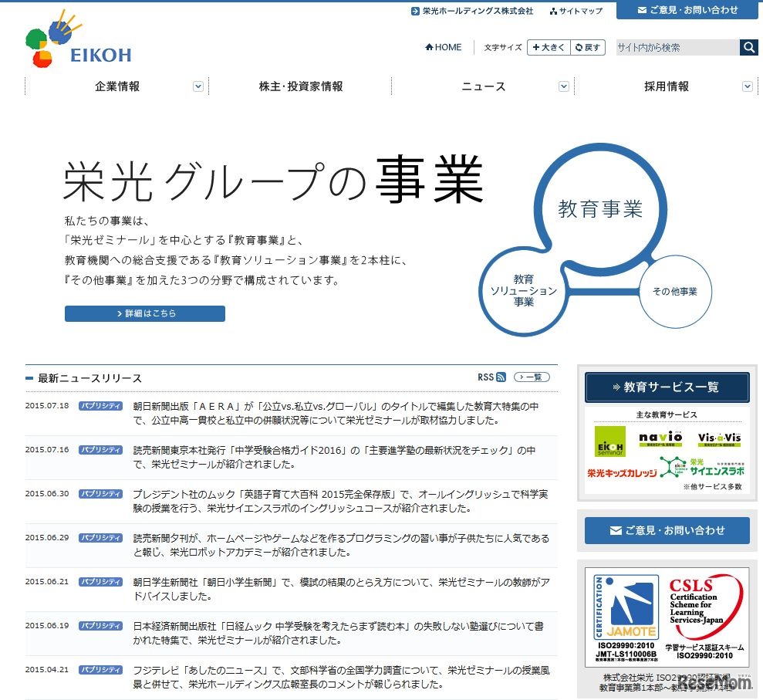Click the パブリシティ tag on 2015.06.30
This screenshot has height=700, width=763.
point(100,493)
